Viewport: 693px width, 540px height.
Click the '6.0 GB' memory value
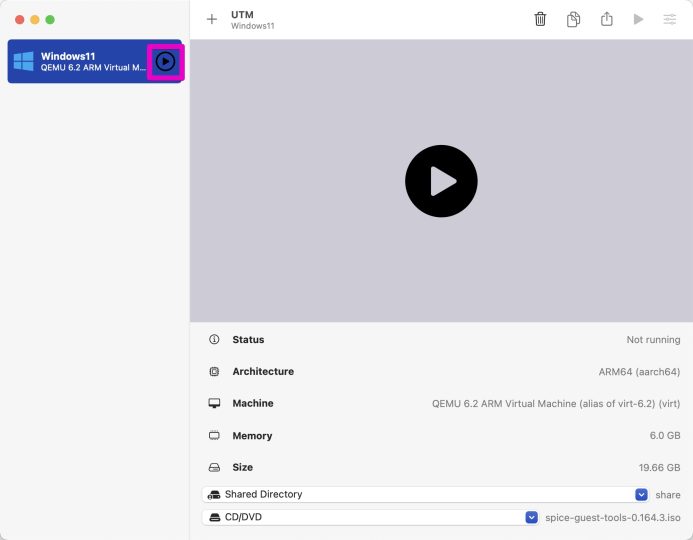(x=665, y=435)
